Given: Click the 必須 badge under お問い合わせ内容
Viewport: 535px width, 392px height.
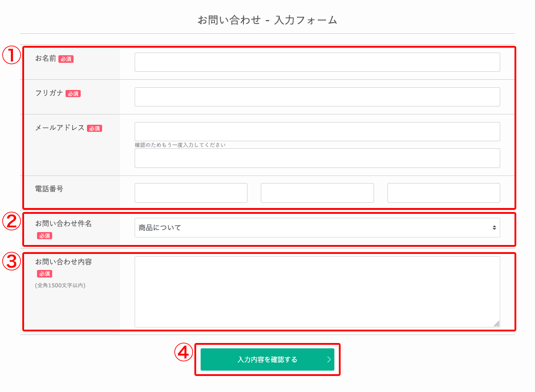Looking at the screenshot, I should [45, 274].
